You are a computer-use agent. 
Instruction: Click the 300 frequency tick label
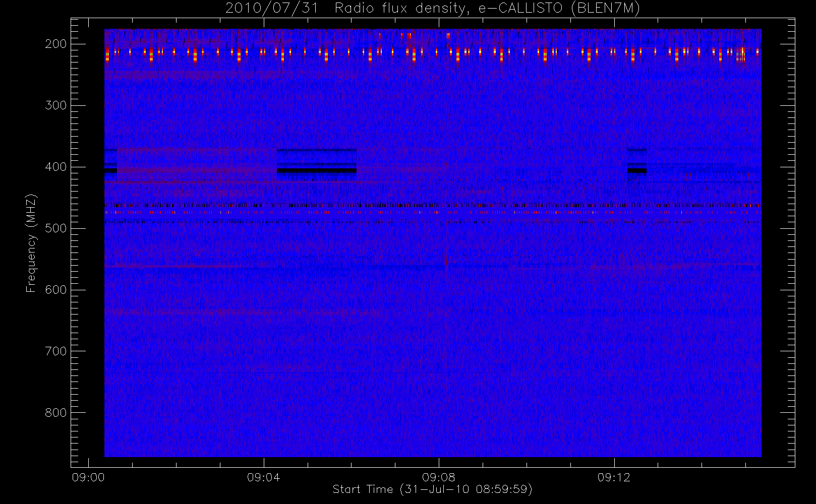55,105
